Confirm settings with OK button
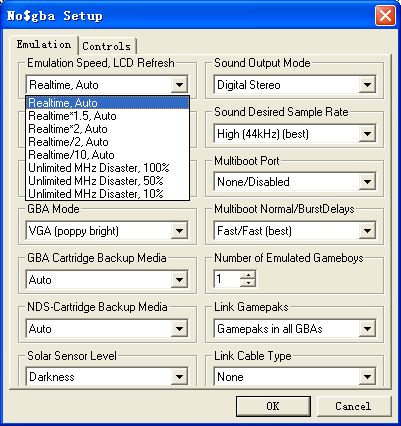This screenshot has height=426, width=401. (x=273, y=406)
